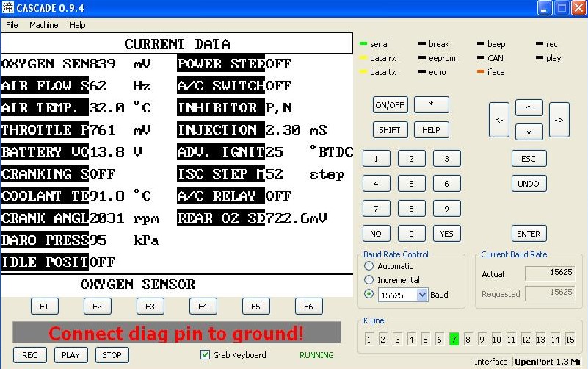This screenshot has width=588, height=369.
Task: Click the F3 function key button
Action: (x=150, y=307)
